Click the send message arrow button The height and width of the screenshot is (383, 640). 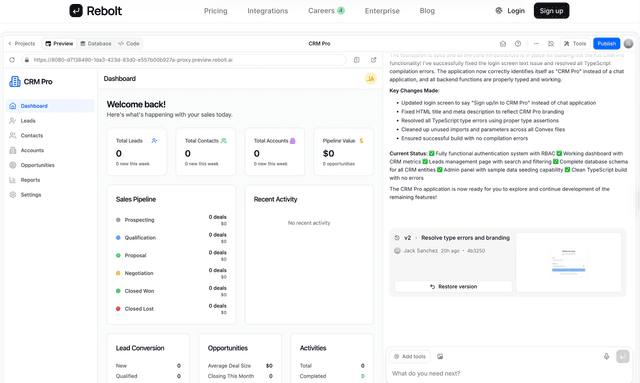coord(623,356)
